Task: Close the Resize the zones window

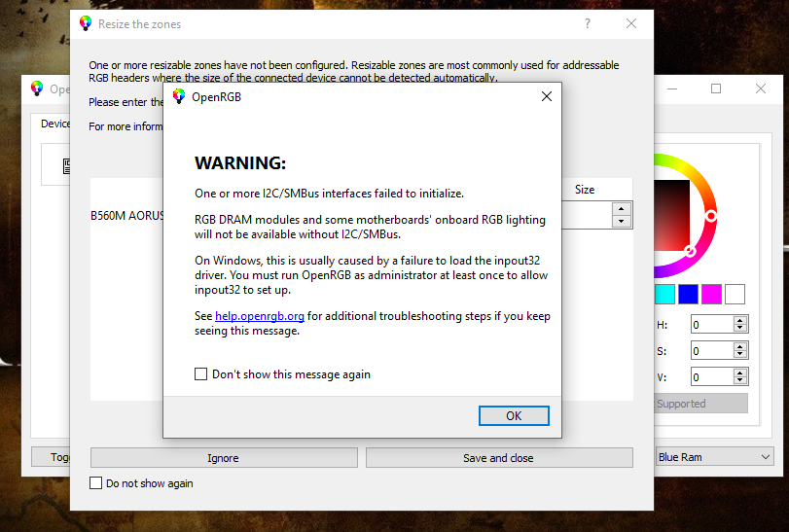Action: point(631,23)
